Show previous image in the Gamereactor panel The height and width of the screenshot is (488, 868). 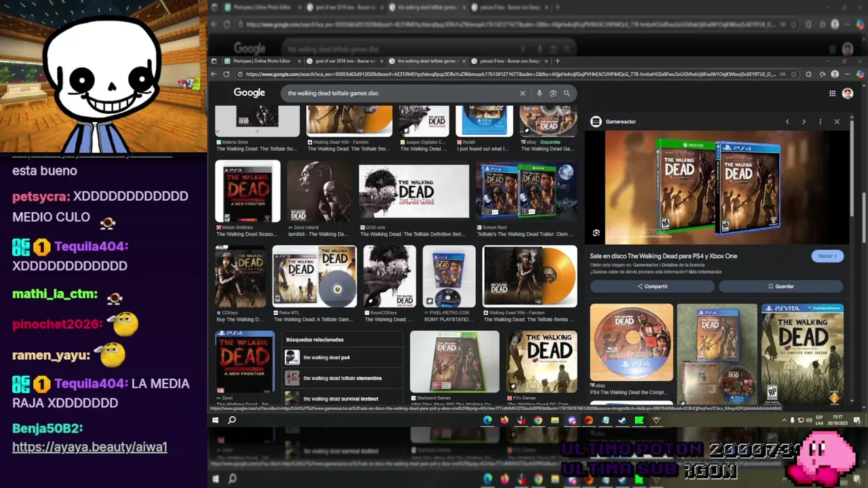tap(787, 122)
